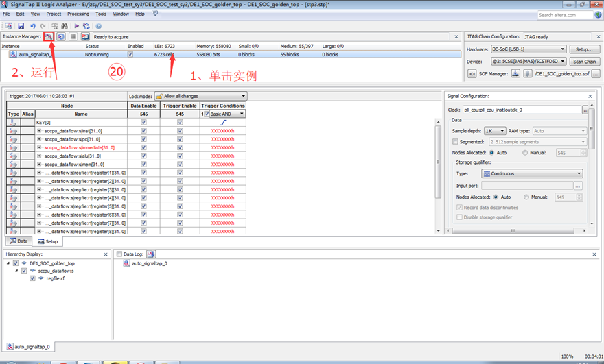Click the Redo arrow in the toolbar

click(x=43, y=26)
